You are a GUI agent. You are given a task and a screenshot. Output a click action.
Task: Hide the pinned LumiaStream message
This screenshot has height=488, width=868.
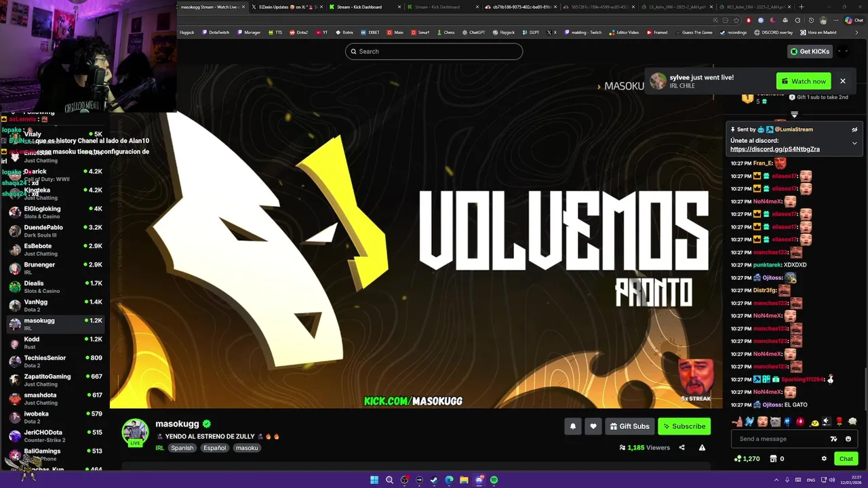pyautogui.click(x=854, y=129)
